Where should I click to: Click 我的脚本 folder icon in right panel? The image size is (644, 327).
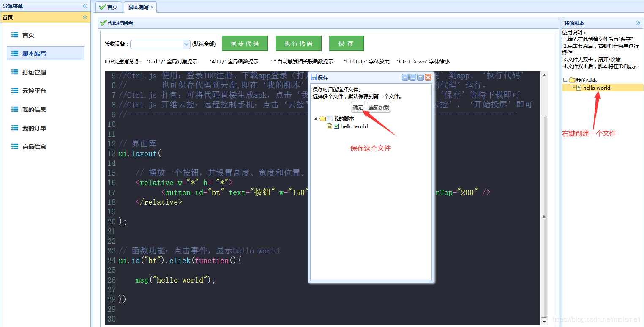point(572,80)
